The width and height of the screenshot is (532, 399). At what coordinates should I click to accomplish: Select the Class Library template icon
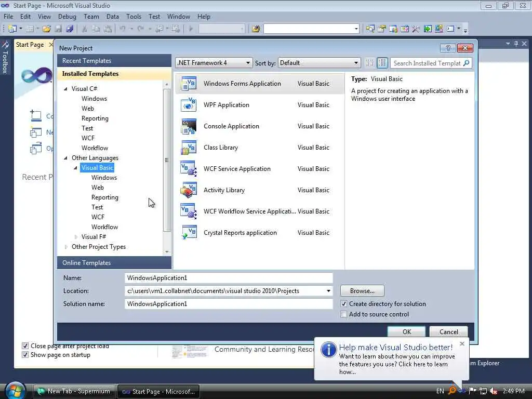[x=189, y=148]
